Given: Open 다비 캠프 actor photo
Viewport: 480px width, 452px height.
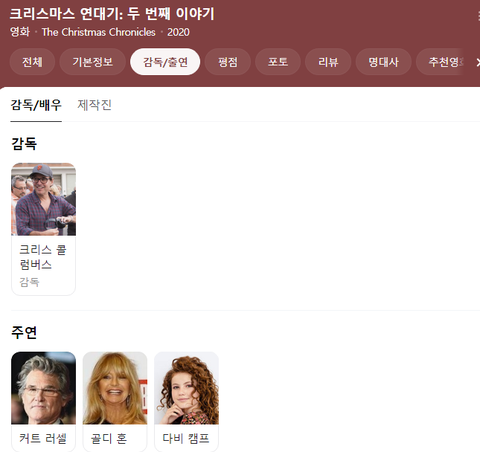Looking at the screenshot, I should (x=186, y=388).
